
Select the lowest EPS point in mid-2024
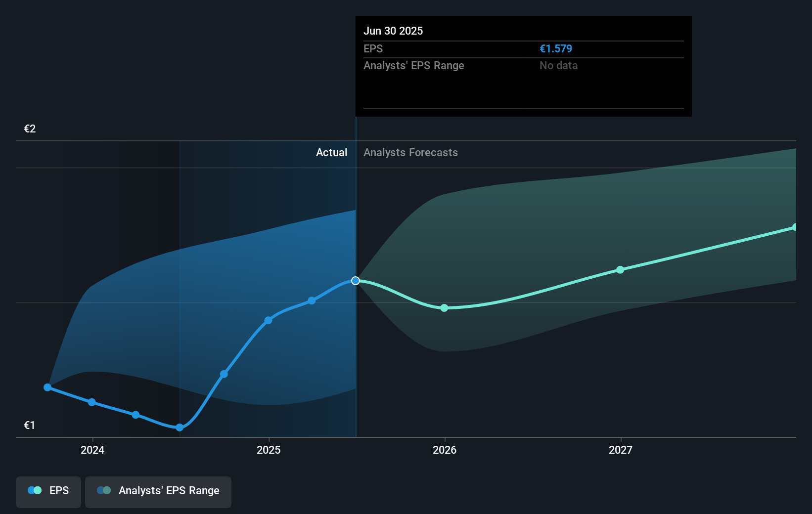(179, 428)
